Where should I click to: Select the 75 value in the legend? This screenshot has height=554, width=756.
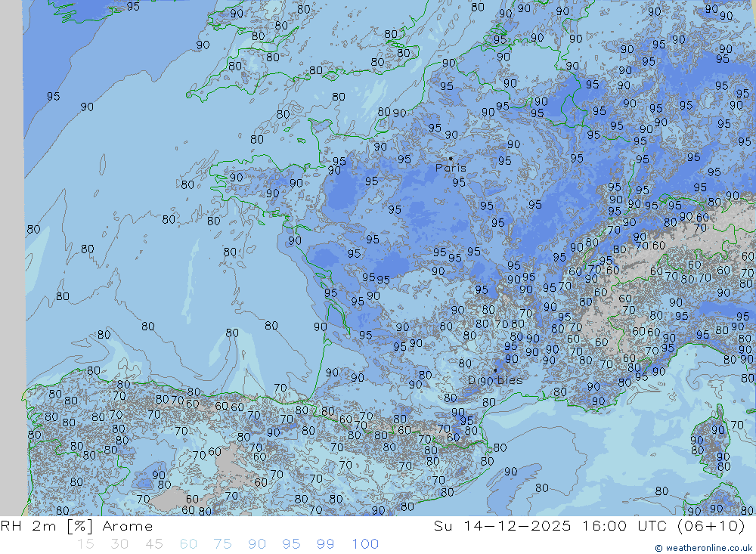(x=222, y=544)
